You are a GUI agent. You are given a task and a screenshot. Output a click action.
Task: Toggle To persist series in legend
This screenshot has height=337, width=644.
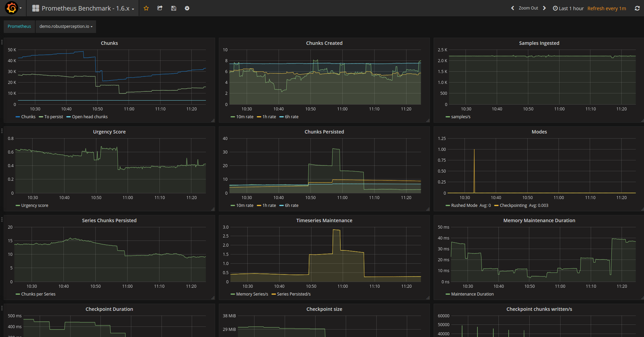pos(54,117)
